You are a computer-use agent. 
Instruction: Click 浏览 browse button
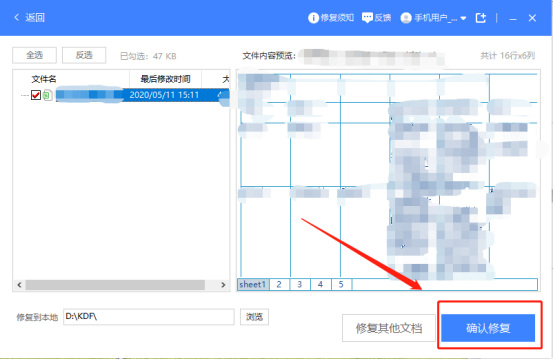[x=254, y=317]
